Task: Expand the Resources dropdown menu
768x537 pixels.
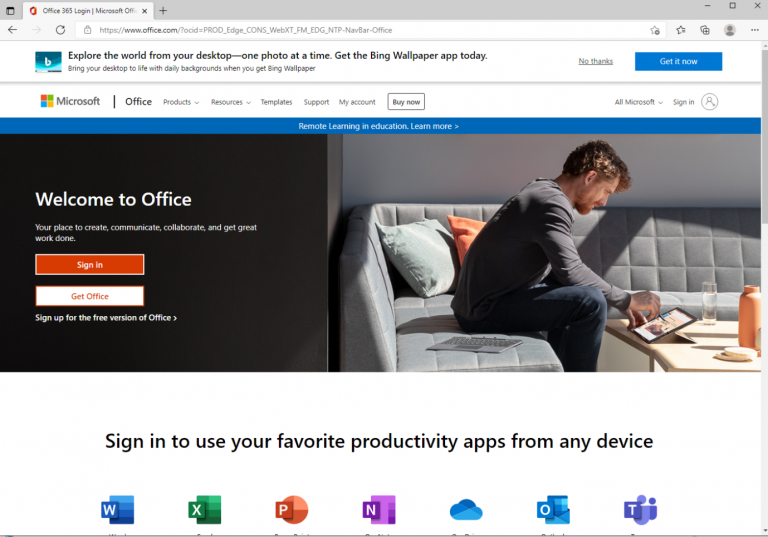Action: (x=230, y=102)
